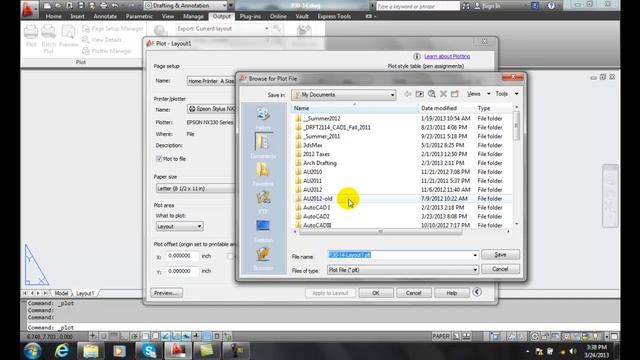640x360 pixels.
Task: Click Search the Web icon in Browse dialog
Action: point(431,94)
